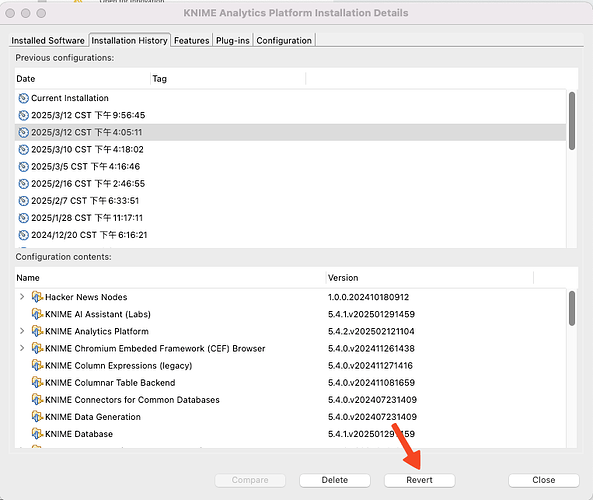This screenshot has height=500, width=593.
Task: Select the 2025/2/16 2:46:55 configuration
Action: click(290, 184)
